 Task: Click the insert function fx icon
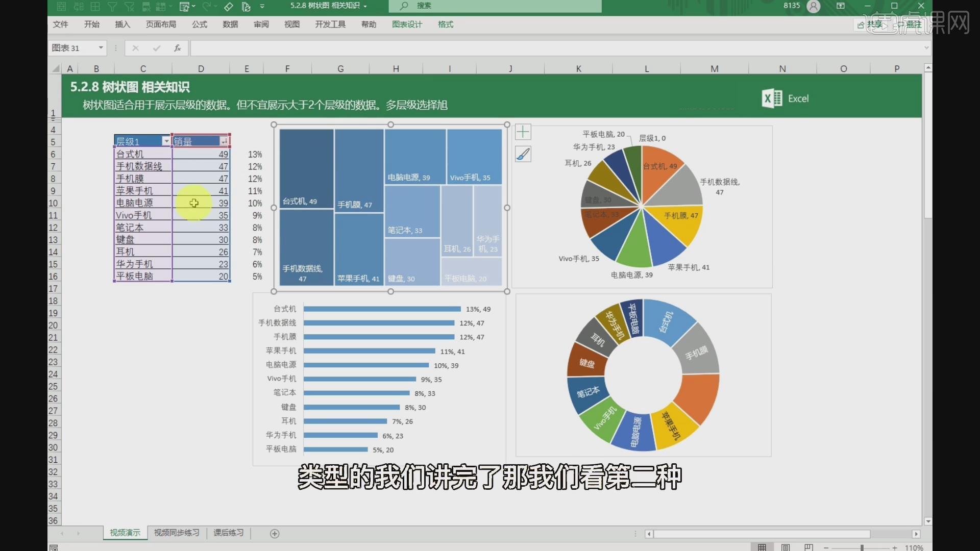[x=178, y=48]
